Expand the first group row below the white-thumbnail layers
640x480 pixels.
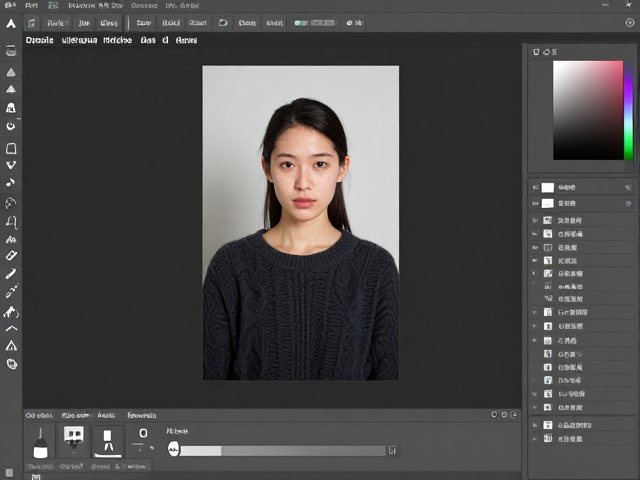point(535,220)
